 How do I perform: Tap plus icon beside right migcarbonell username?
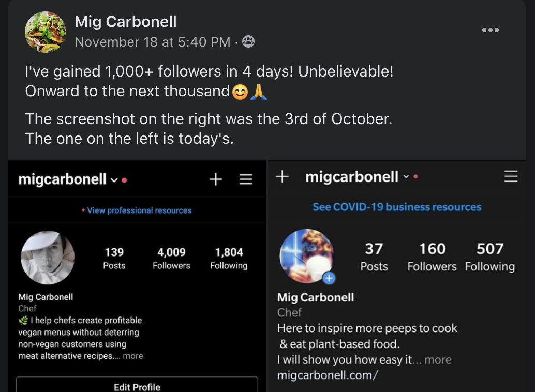282,177
